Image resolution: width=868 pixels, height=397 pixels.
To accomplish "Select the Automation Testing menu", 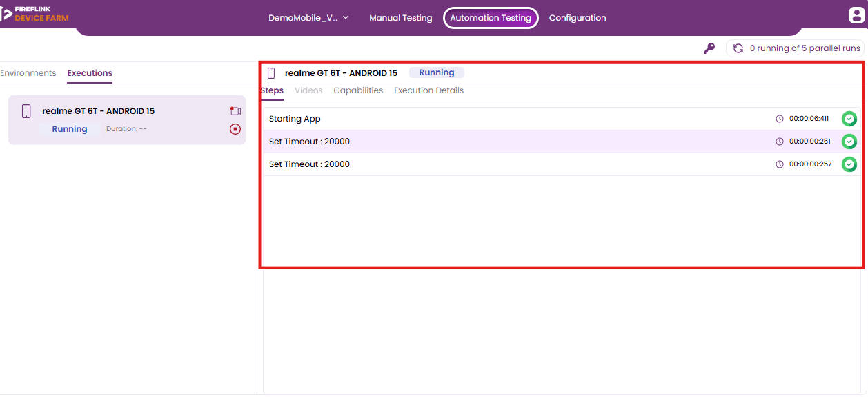I will tap(491, 18).
